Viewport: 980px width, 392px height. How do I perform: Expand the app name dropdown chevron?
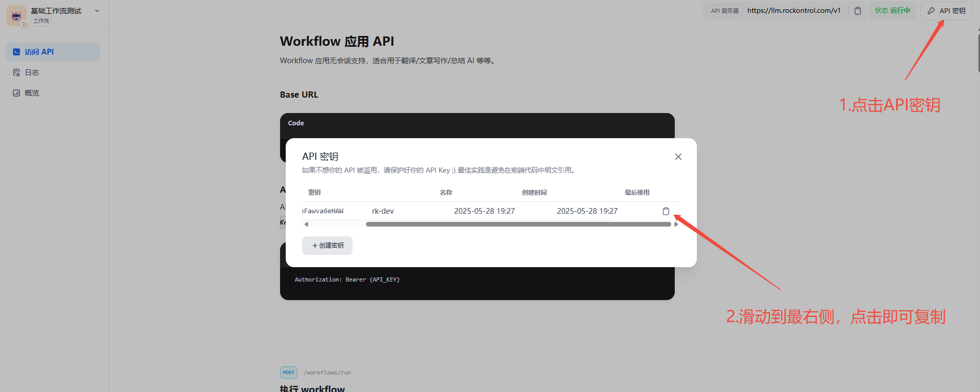[97, 11]
